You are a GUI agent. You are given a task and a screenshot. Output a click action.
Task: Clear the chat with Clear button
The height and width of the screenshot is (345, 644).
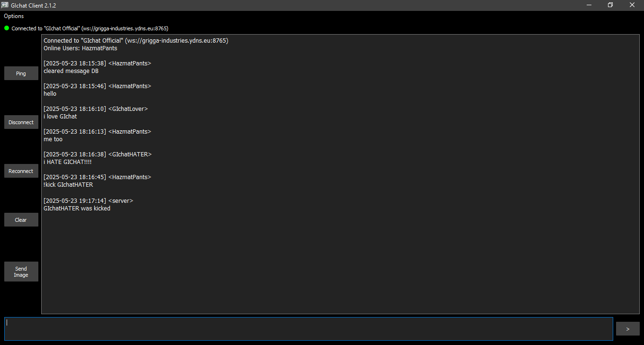click(21, 220)
